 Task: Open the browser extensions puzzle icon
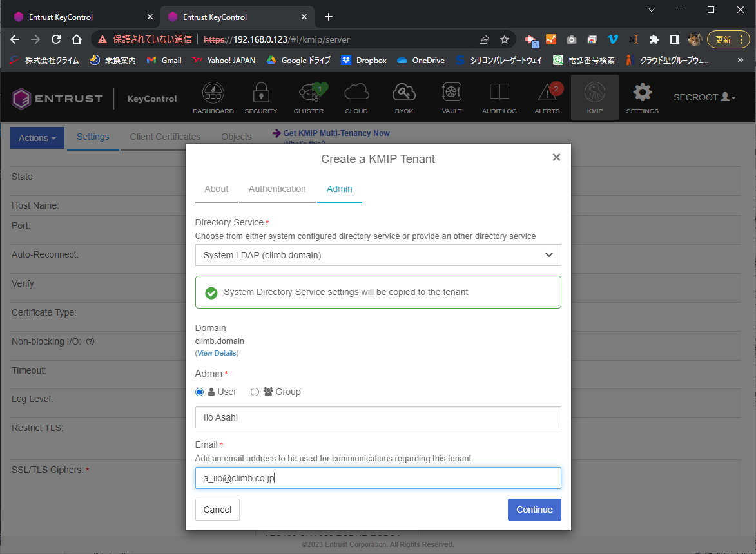pos(654,39)
